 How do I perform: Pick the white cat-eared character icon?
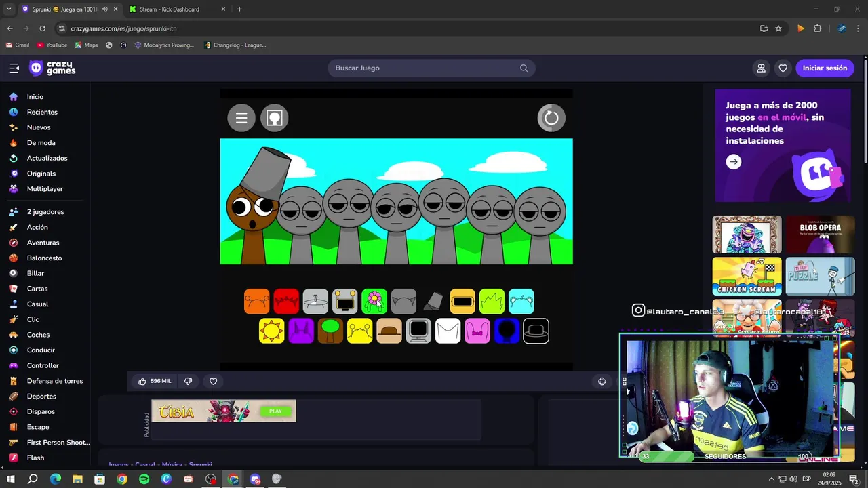[x=448, y=331]
